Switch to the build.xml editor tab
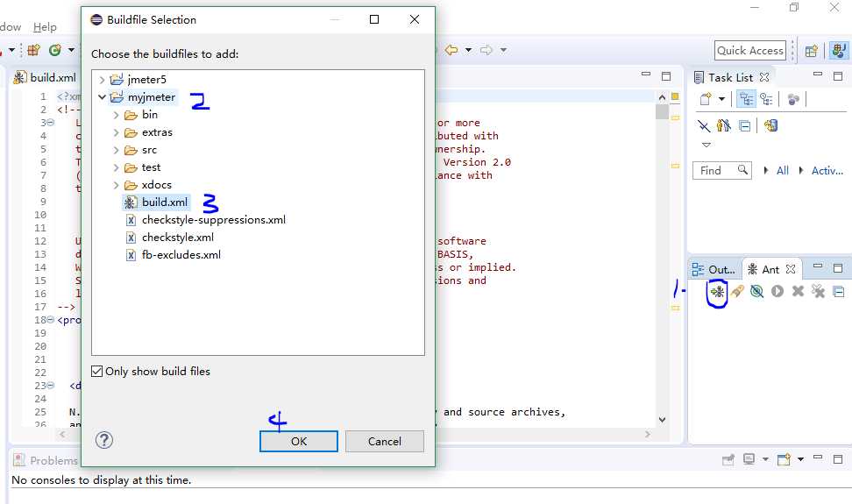The image size is (852, 504). pyautogui.click(x=45, y=78)
